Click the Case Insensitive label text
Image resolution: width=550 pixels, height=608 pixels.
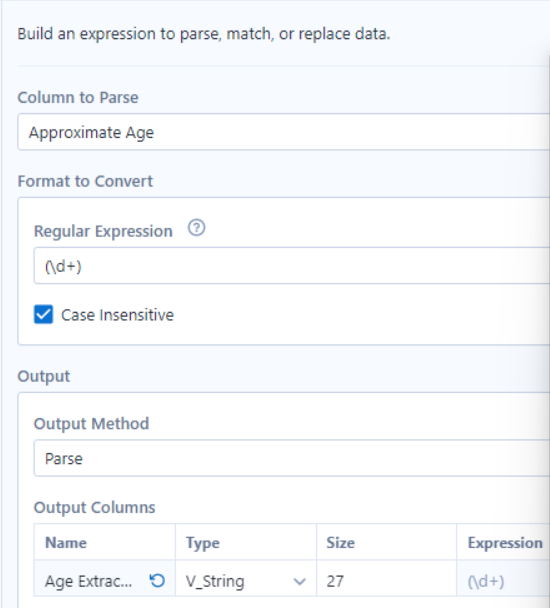[x=117, y=315]
